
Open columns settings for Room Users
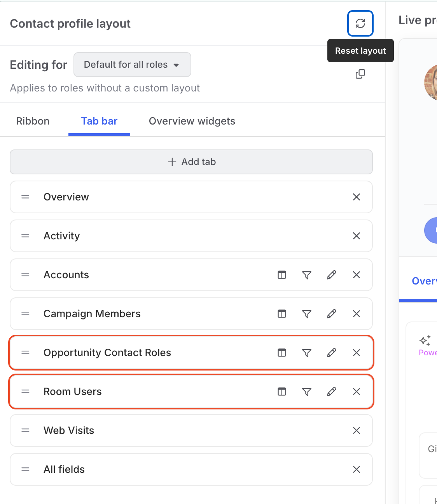coord(282,392)
